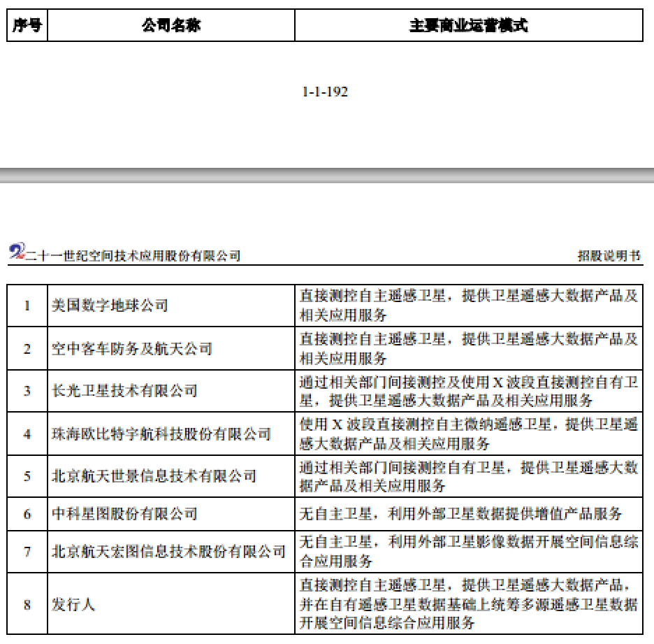Select cell 北京航天宏图信息技术股份有限公司
The height and width of the screenshot is (644, 654).
point(171,552)
